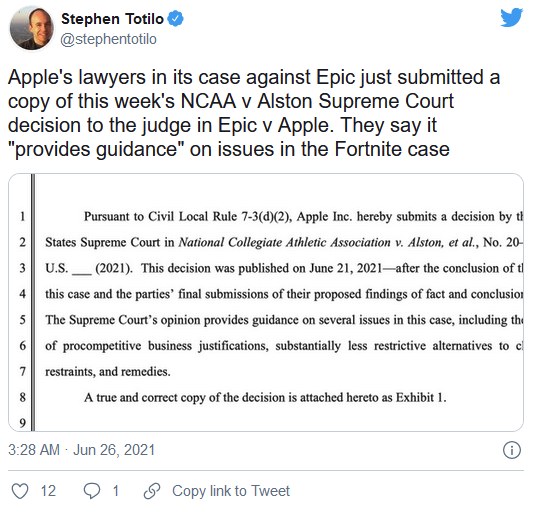Open the attached court filing image

[x=266, y=302]
